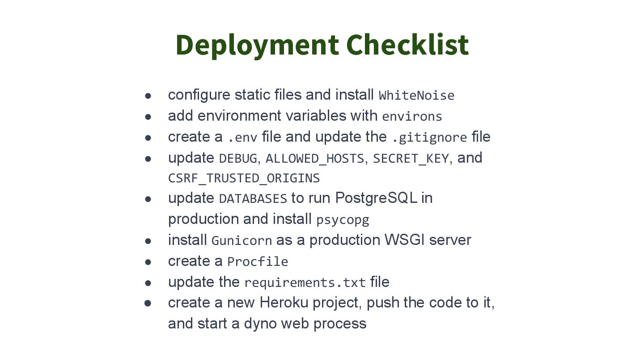
Task: Click the 'CSRF_TRUSTED_ORIGINS' setting name
Action: [244, 178]
